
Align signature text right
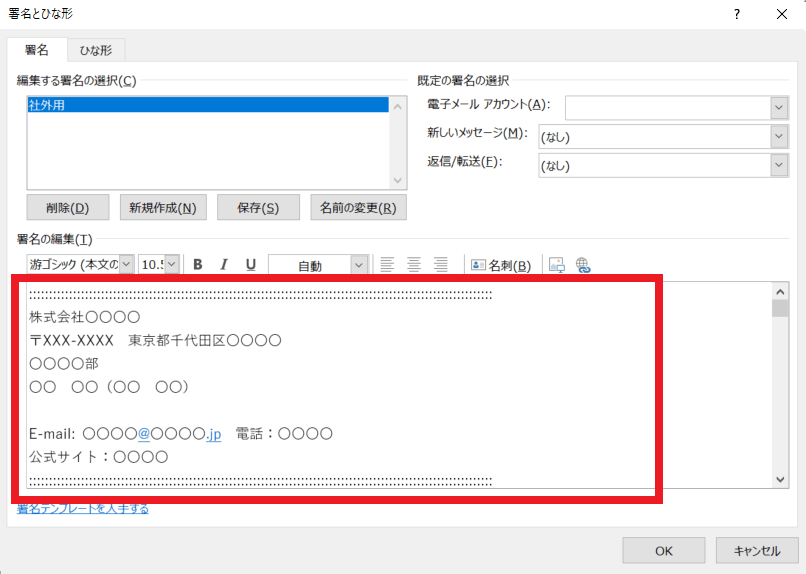441,265
